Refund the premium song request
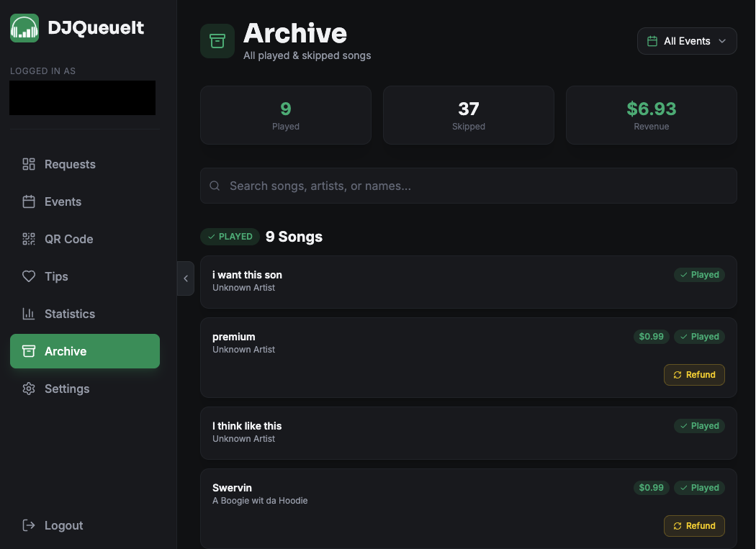The width and height of the screenshot is (756, 549). pyautogui.click(x=693, y=375)
